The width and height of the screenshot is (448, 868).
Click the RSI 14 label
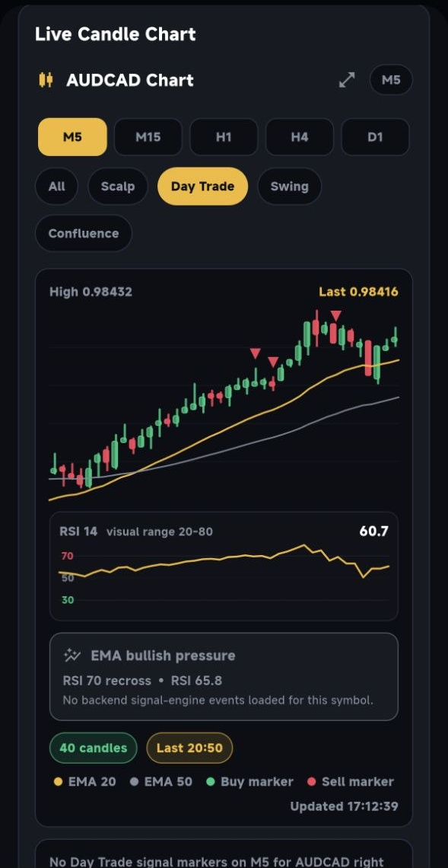78,531
